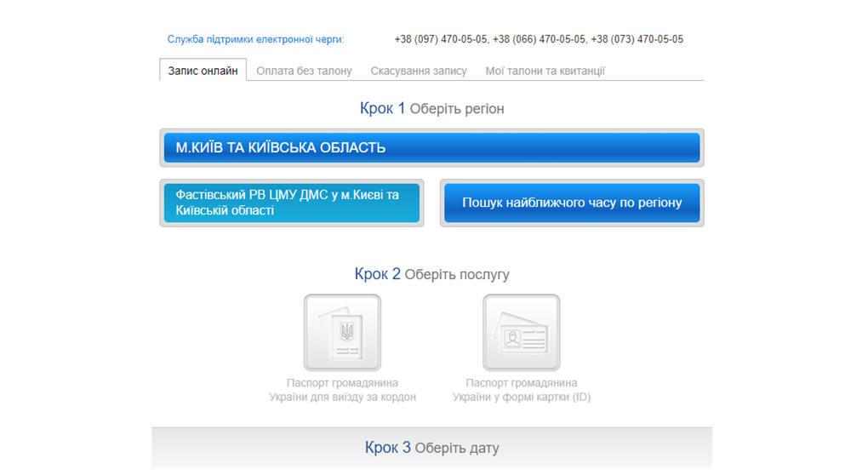The height and width of the screenshot is (475, 868).
Task: Switch to the Запис онлайн tab
Action: coord(203,71)
